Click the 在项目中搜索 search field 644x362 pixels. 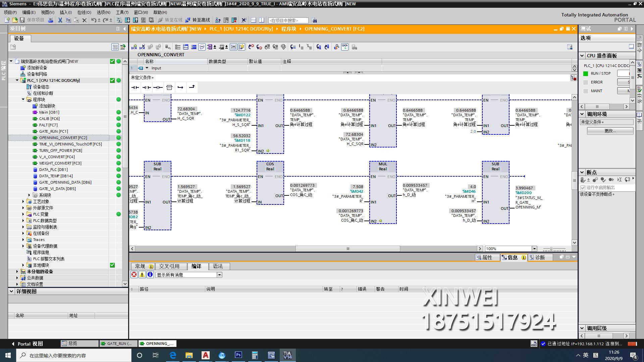coord(288,20)
